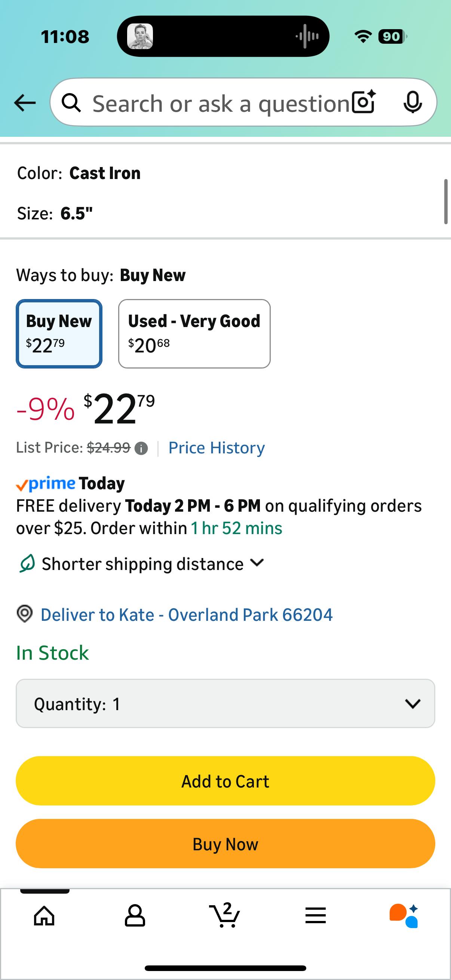Focus the search or ask field
This screenshot has width=451, height=980.
click(221, 103)
